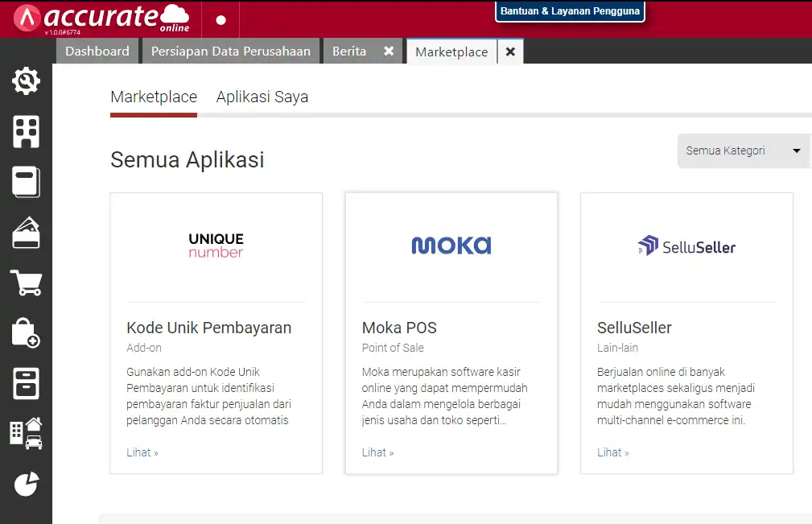Open the settings gear-wrench sidebar icon
Viewport: 812px width, 524px height.
[x=26, y=80]
